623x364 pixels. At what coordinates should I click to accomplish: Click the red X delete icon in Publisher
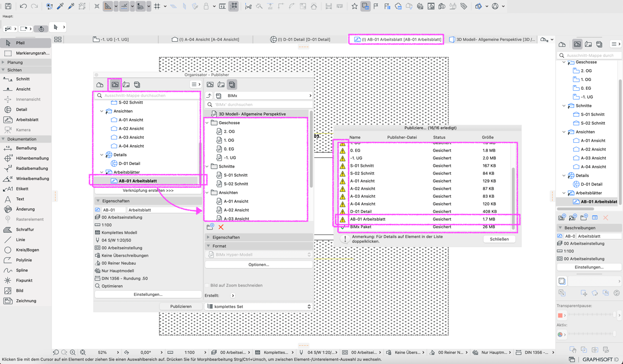pos(221,227)
